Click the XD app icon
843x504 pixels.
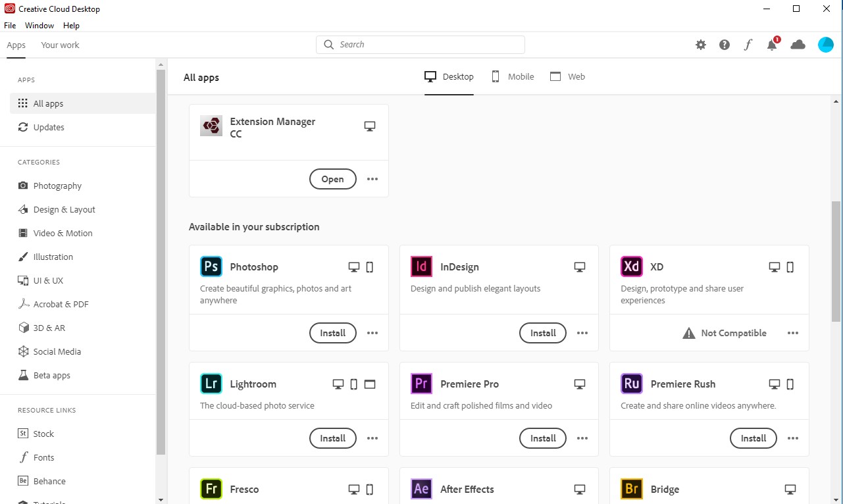click(x=632, y=266)
